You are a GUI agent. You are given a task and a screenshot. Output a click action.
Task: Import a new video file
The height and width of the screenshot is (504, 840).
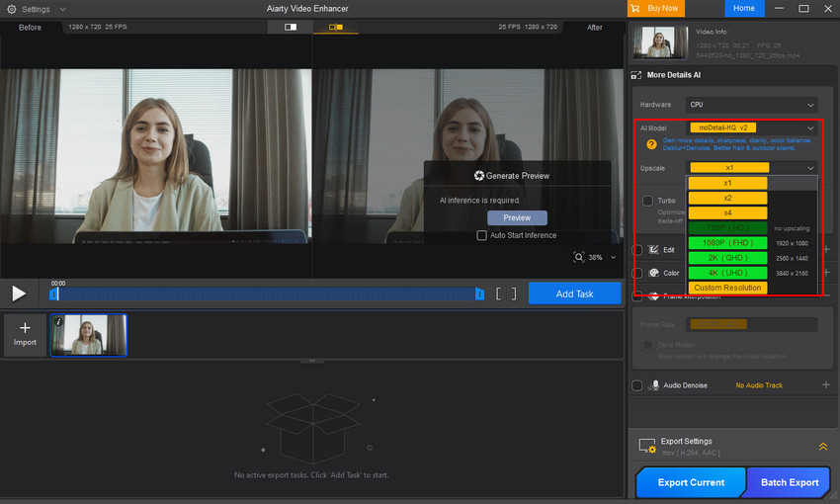pos(25,334)
